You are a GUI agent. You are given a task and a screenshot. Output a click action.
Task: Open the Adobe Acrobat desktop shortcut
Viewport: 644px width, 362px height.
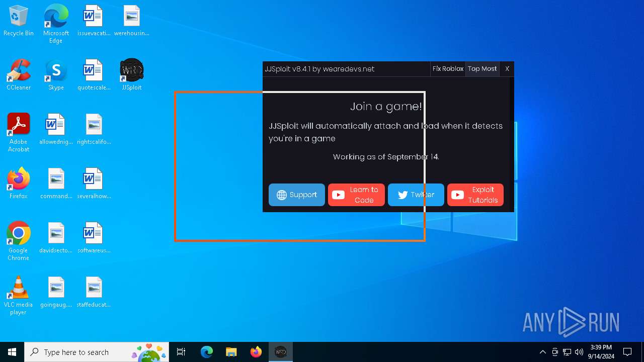19,133
